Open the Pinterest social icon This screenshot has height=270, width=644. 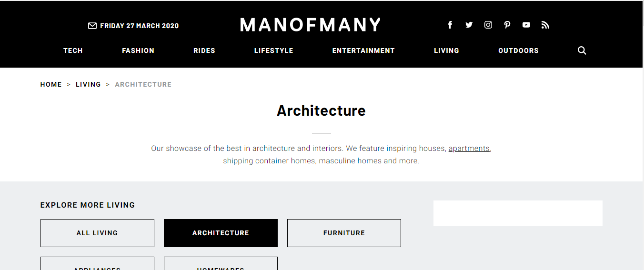pyautogui.click(x=507, y=25)
